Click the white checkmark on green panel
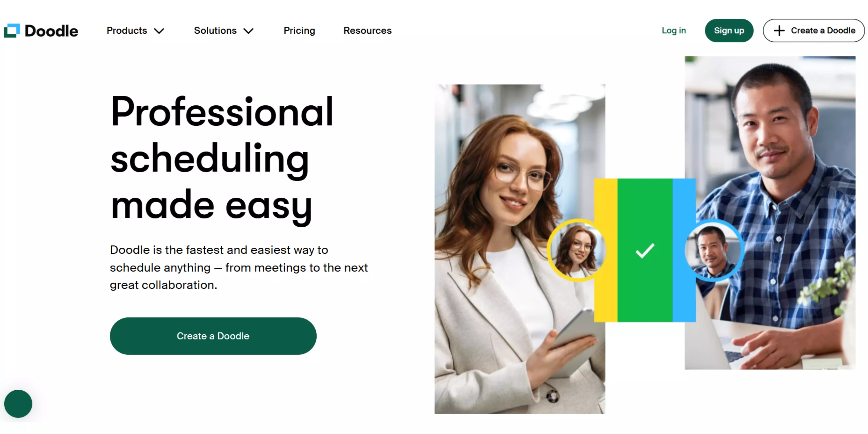The image size is (868, 434). point(645,251)
